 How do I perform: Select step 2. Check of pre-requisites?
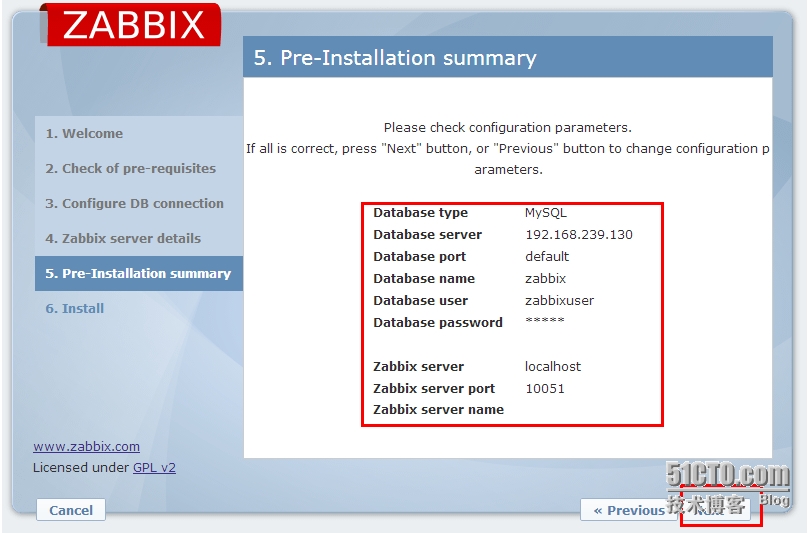coord(131,169)
